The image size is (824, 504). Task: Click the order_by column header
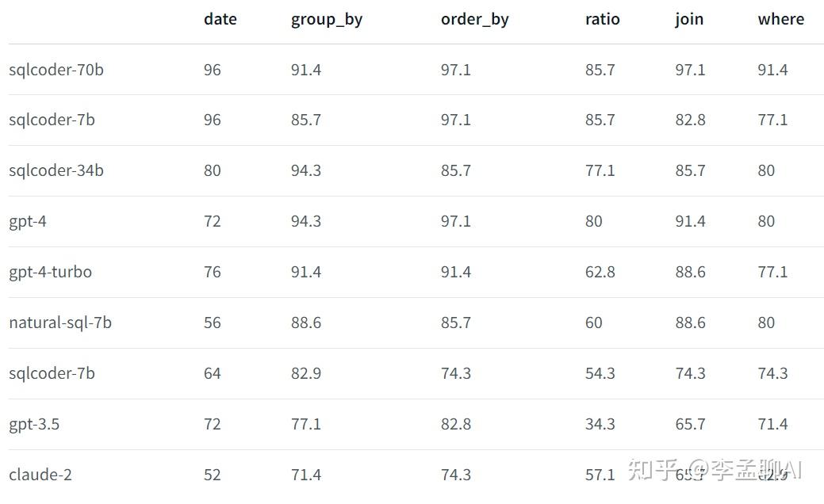pos(474,21)
